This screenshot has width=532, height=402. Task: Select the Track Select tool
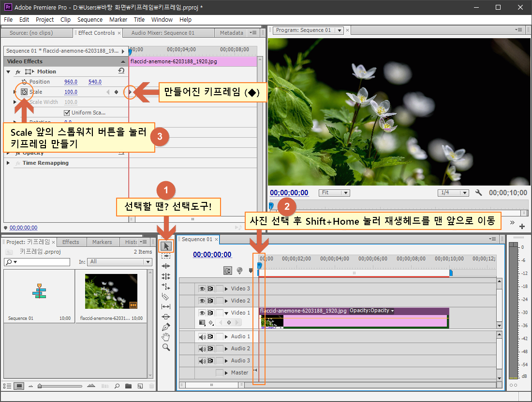(166, 256)
